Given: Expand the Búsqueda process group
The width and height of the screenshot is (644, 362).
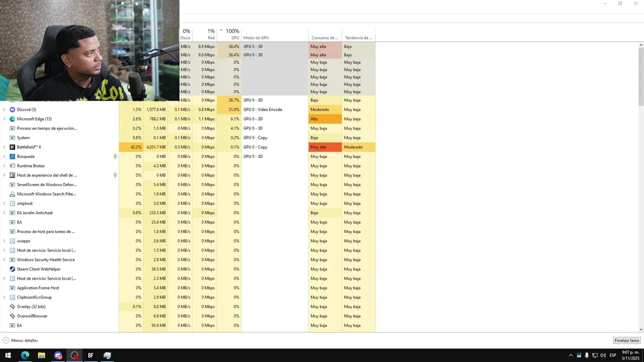Looking at the screenshot, I should click(x=5, y=156).
